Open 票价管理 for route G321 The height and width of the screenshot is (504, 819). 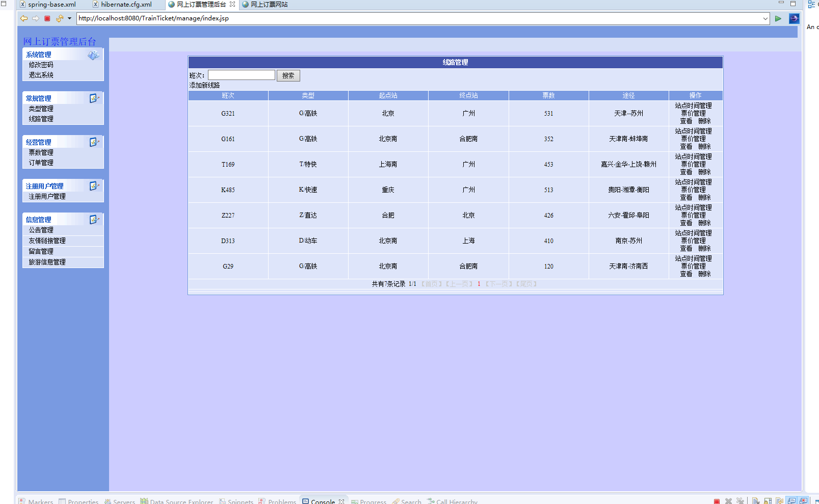(x=693, y=113)
